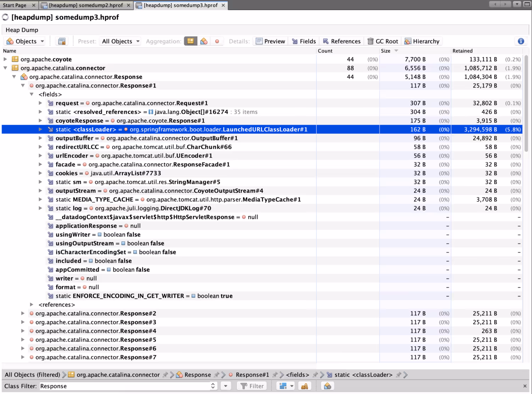
Task: Select aggregate by classes icon
Action: [x=204, y=41]
